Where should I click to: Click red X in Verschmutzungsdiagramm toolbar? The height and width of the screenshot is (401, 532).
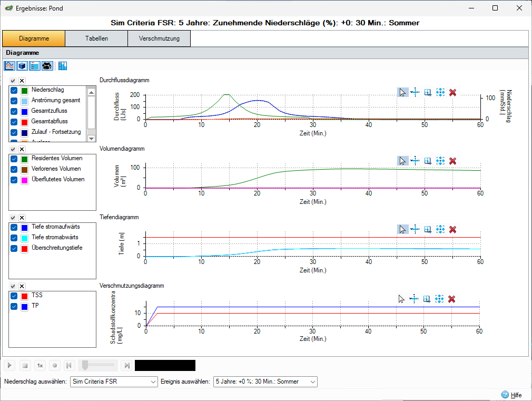451,299
